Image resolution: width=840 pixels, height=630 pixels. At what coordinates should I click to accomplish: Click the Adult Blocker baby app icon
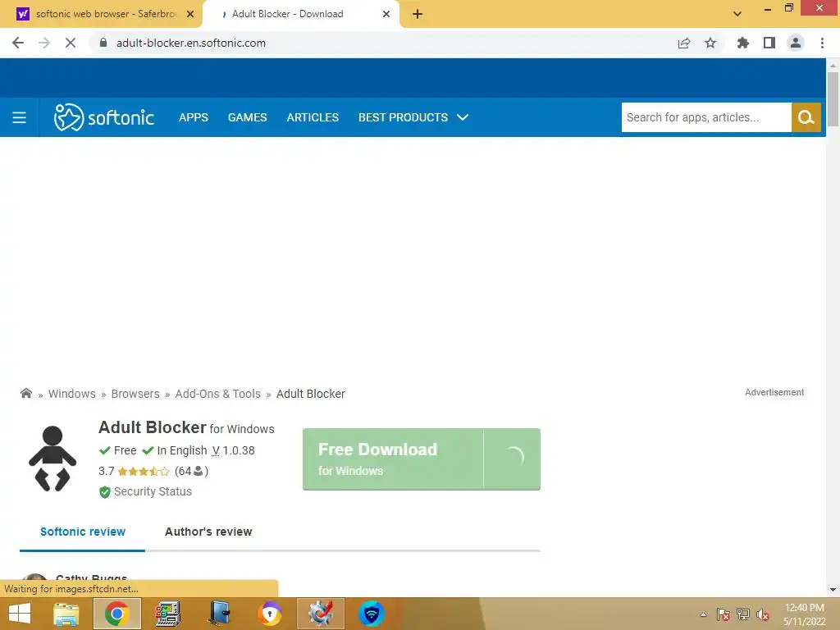pyautogui.click(x=52, y=459)
